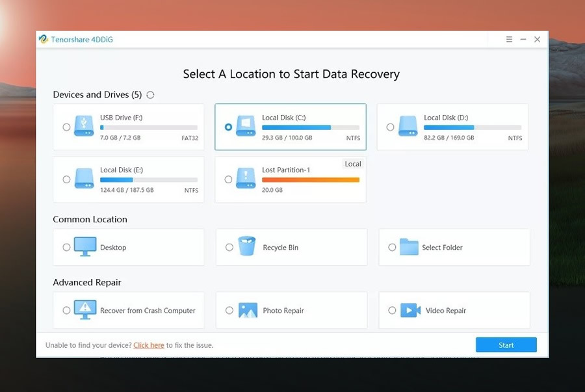
Task: Click the 'Local' tag on Lost Partition-1
Action: [353, 164]
